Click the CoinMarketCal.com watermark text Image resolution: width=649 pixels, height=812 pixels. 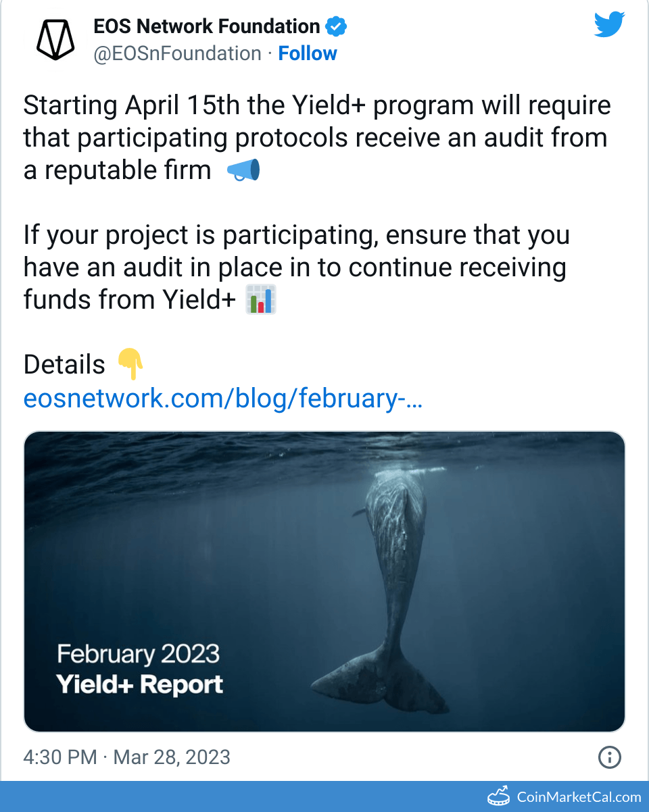[579, 797]
